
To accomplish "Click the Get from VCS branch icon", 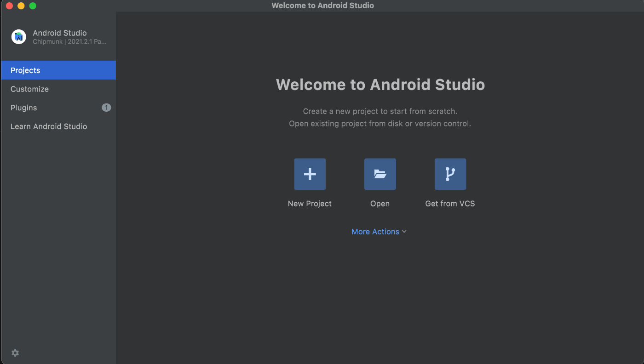I will (450, 174).
